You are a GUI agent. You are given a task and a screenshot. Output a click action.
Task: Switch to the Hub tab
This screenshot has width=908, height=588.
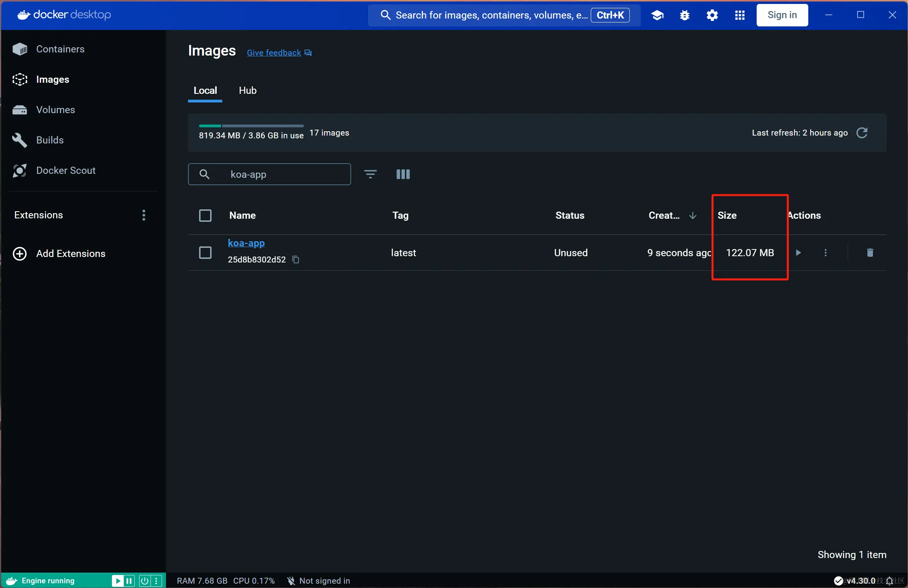point(247,91)
